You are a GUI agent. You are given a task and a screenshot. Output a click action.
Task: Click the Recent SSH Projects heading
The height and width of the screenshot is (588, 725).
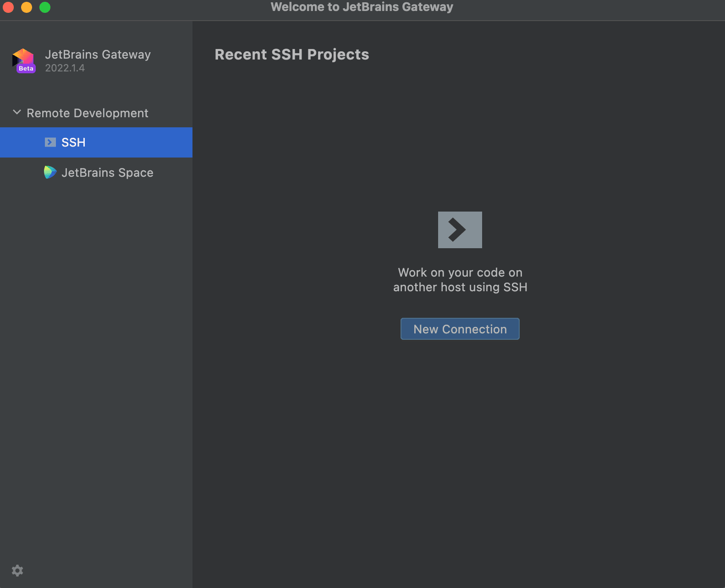point(292,54)
